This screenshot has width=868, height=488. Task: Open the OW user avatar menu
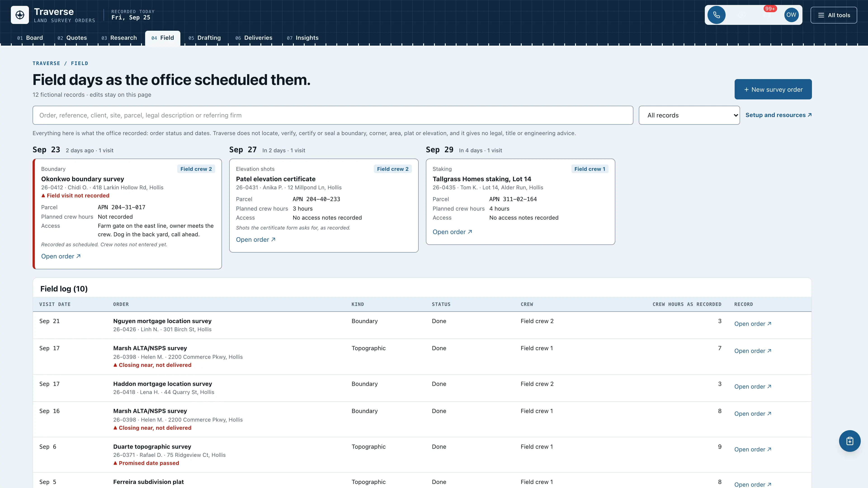pyautogui.click(x=791, y=15)
